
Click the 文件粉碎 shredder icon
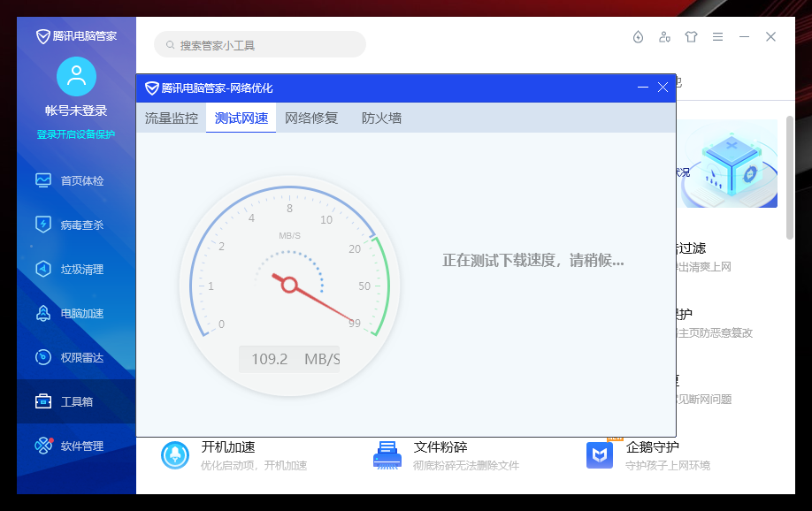tap(387, 455)
